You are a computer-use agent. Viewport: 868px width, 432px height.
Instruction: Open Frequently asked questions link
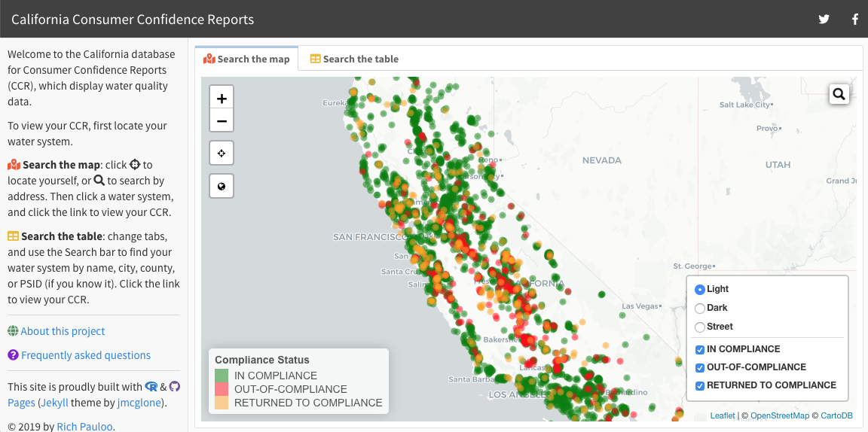(x=86, y=355)
